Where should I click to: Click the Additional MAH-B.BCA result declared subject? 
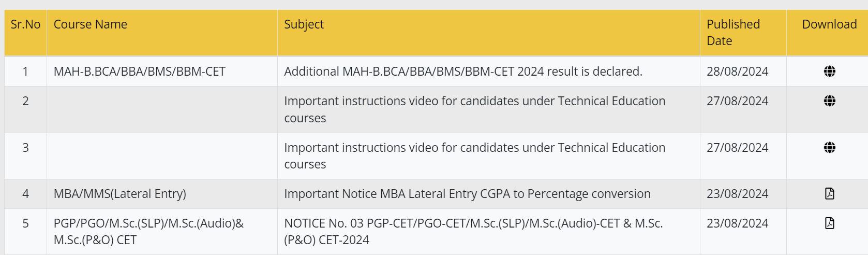coord(463,72)
